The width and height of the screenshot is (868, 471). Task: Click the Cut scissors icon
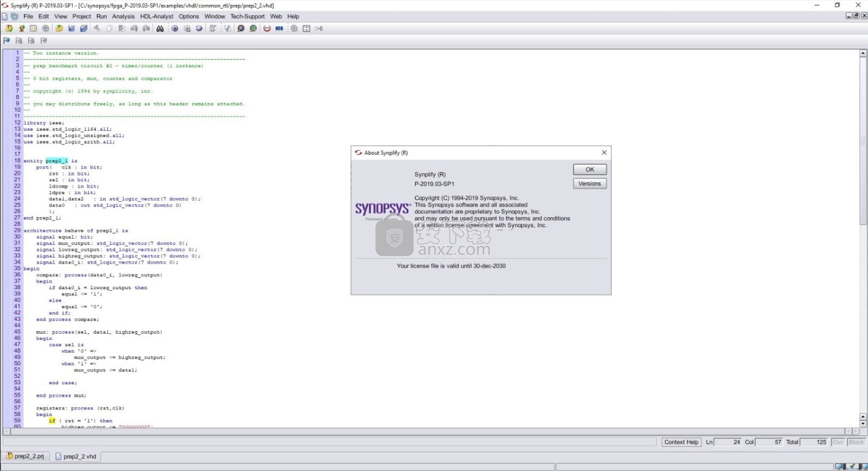(97, 29)
